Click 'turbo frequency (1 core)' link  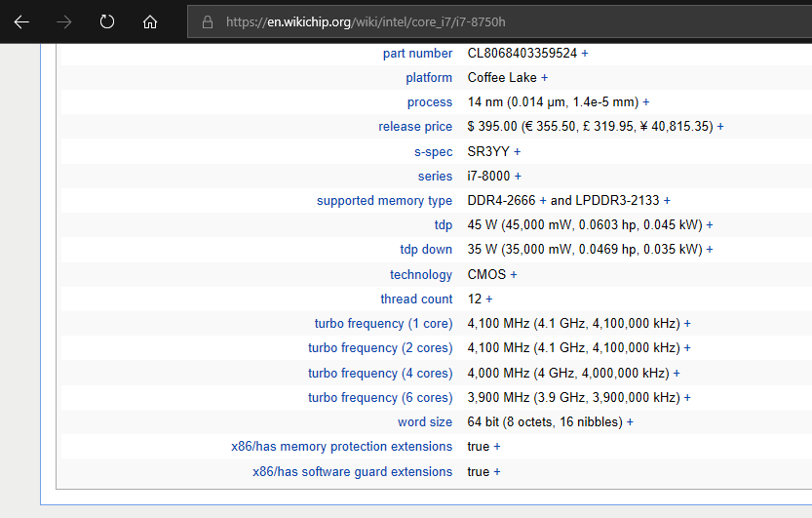tap(383, 324)
